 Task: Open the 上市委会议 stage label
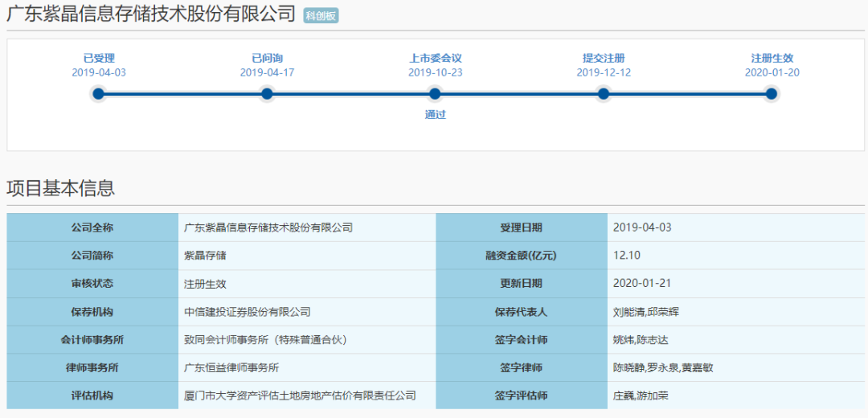[x=436, y=58]
